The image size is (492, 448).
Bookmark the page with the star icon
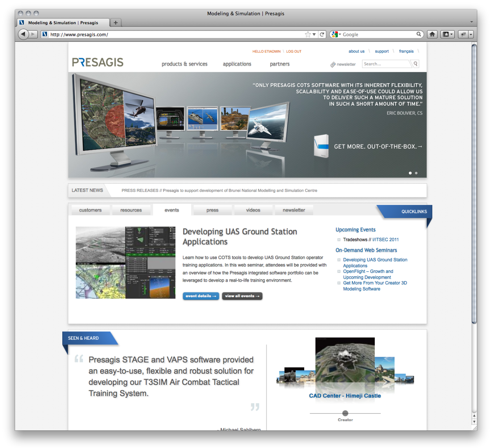[308, 34]
